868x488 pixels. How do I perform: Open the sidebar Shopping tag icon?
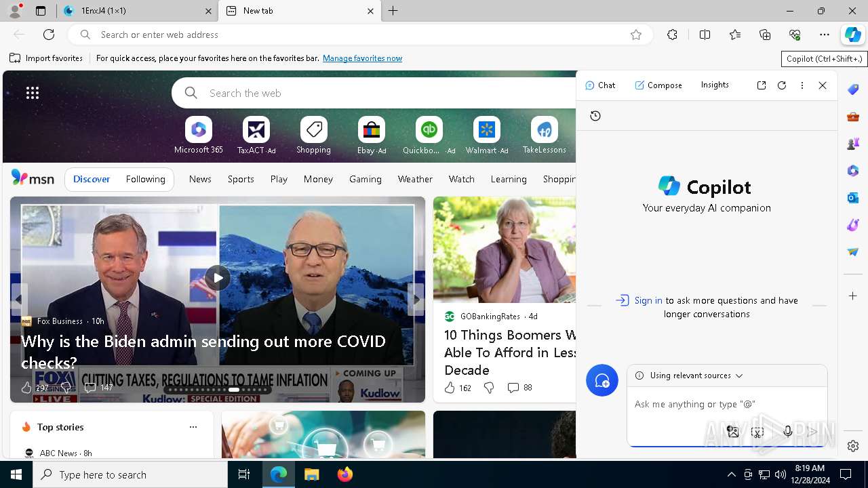pyautogui.click(x=853, y=89)
